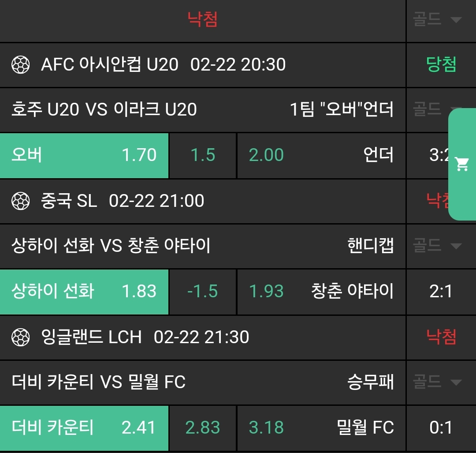Viewport: 476px width, 453px height.
Task: Pick 창춘 야타이 at 1.93 odds
Action: coord(321,292)
